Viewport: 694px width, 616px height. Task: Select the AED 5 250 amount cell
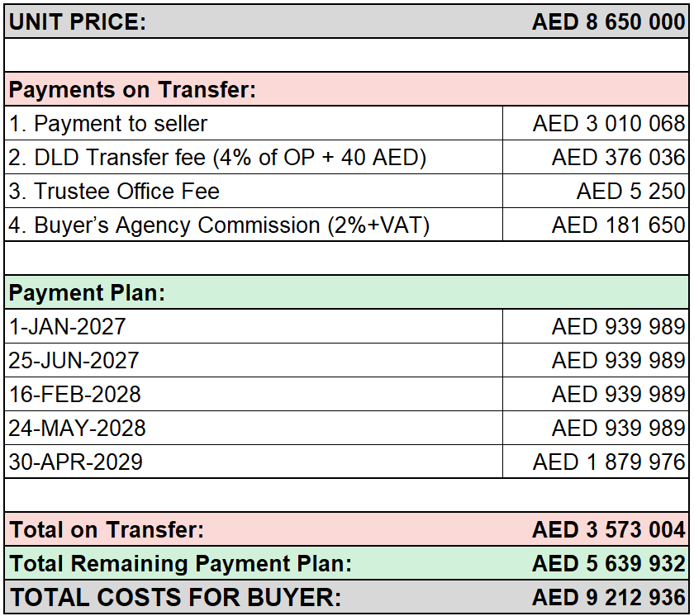tap(596, 191)
